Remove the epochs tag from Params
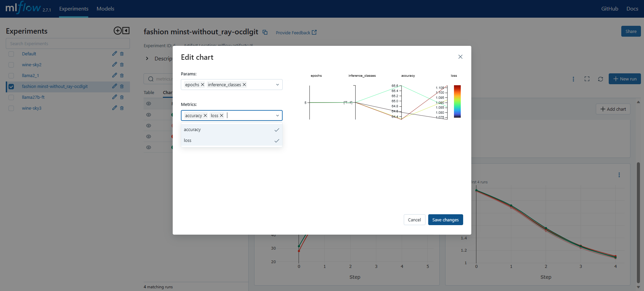The image size is (644, 291). point(203,85)
